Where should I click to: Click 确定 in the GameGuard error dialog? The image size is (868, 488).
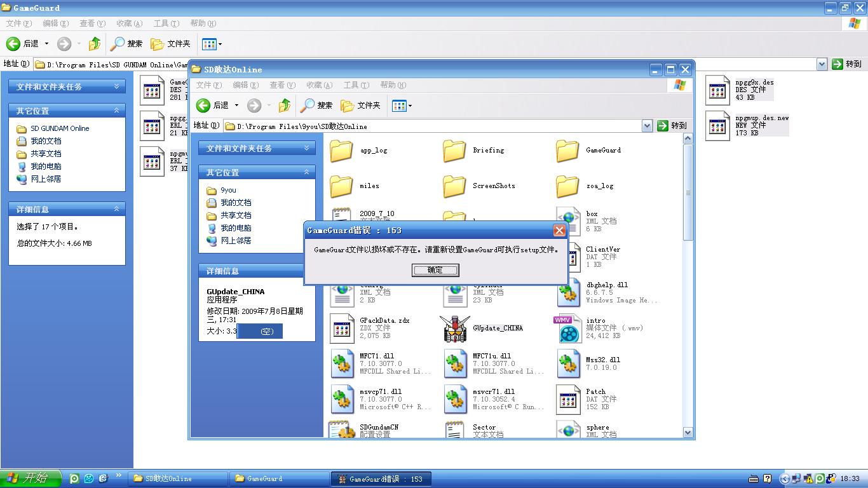click(x=435, y=270)
